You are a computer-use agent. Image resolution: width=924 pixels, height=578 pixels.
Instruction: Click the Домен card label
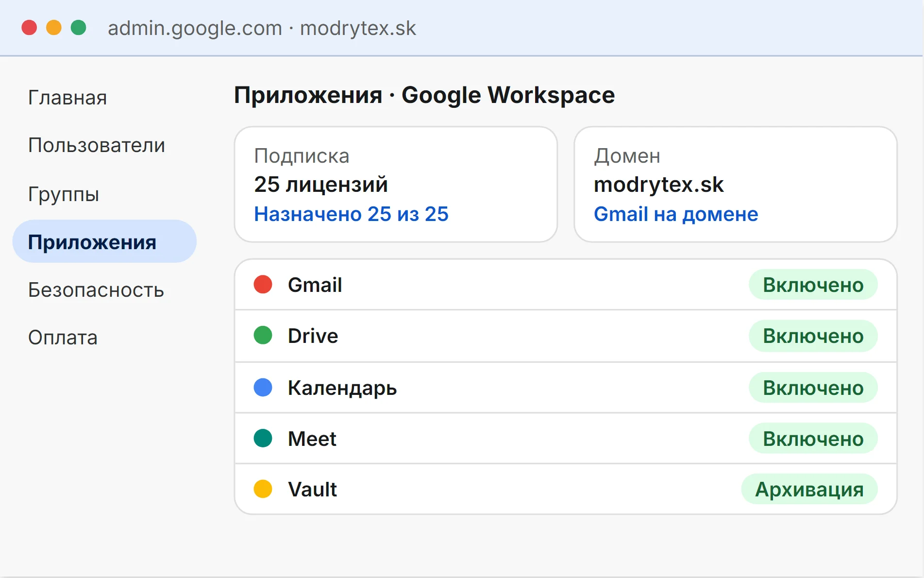click(627, 156)
